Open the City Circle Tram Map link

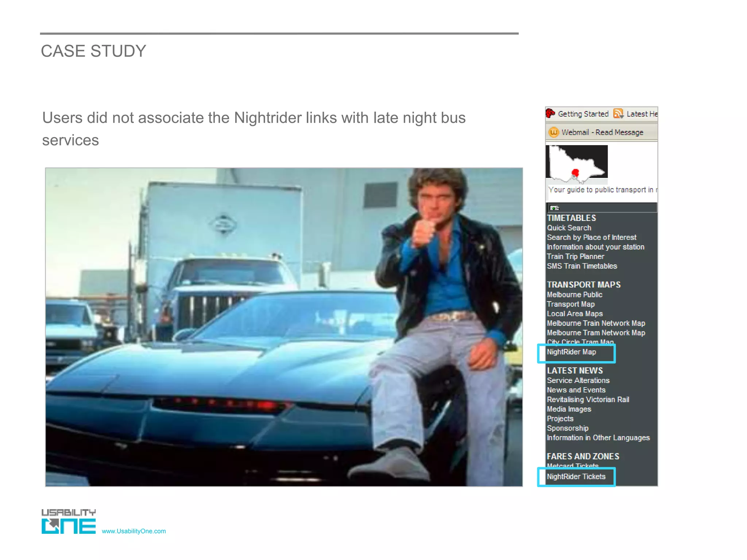(580, 341)
